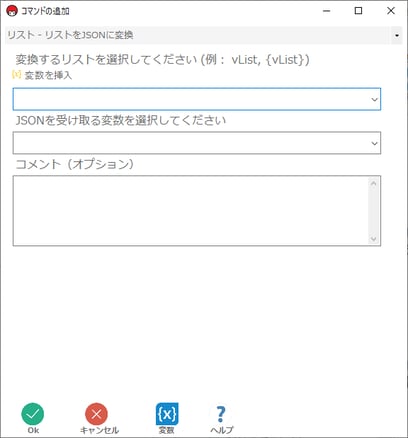Click the comment box scroll up arrow
The height and width of the screenshot is (438, 408).
pyautogui.click(x=374, y=183)
